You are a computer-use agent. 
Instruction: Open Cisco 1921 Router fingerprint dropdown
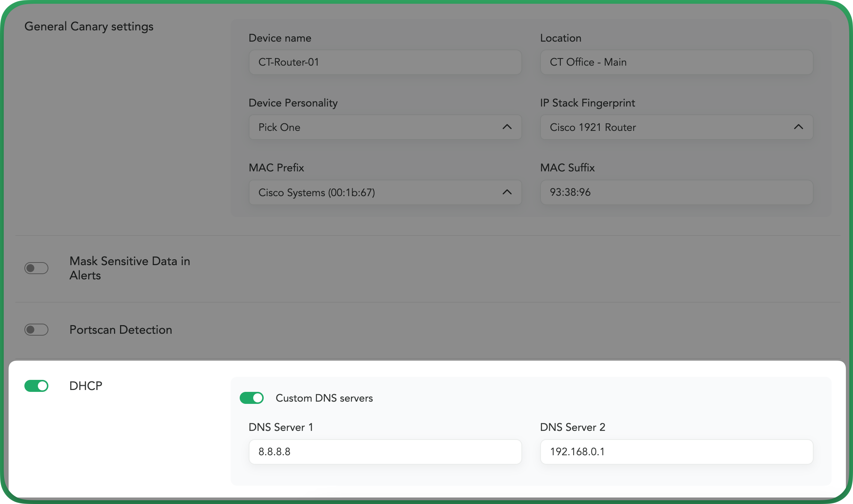pyautogui.click(x=668, y=127)
